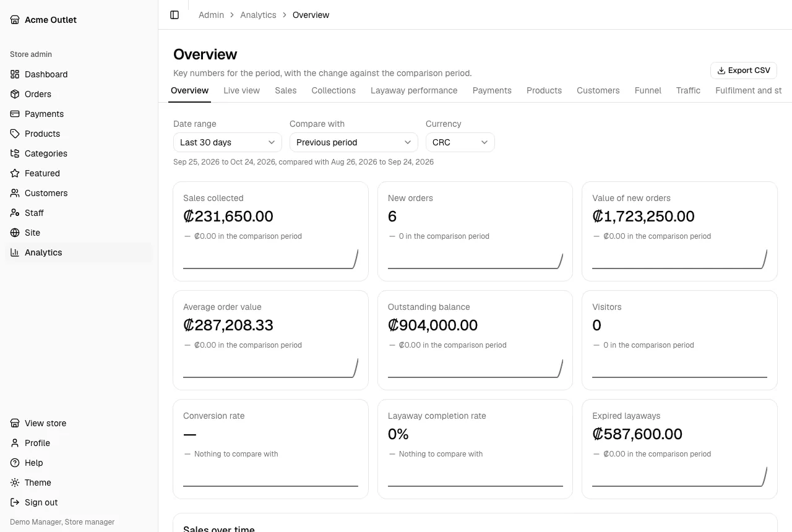This screenshot has height=532, width=792.
Task: Toggle the sidebar panel icon
Action: click(174, 15)
